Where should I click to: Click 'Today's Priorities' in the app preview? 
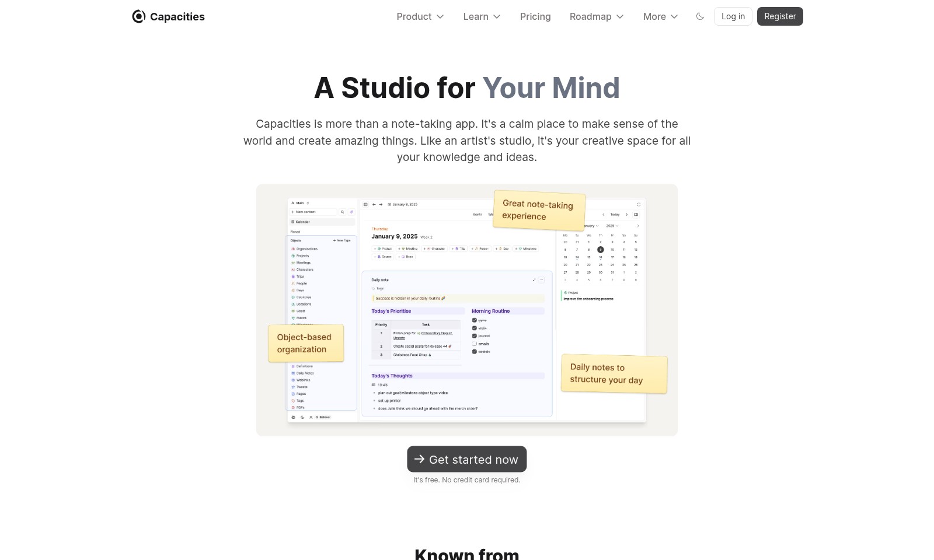391,311
